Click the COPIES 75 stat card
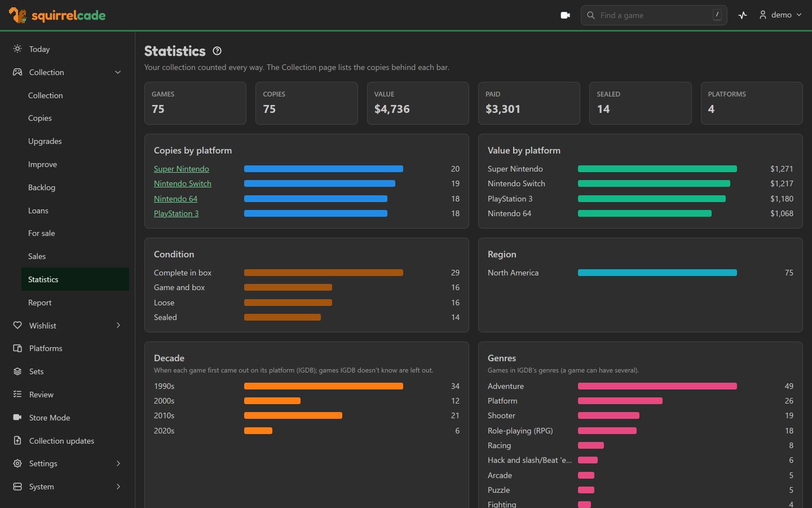This screenshot has height=508, width=812. 307,103
